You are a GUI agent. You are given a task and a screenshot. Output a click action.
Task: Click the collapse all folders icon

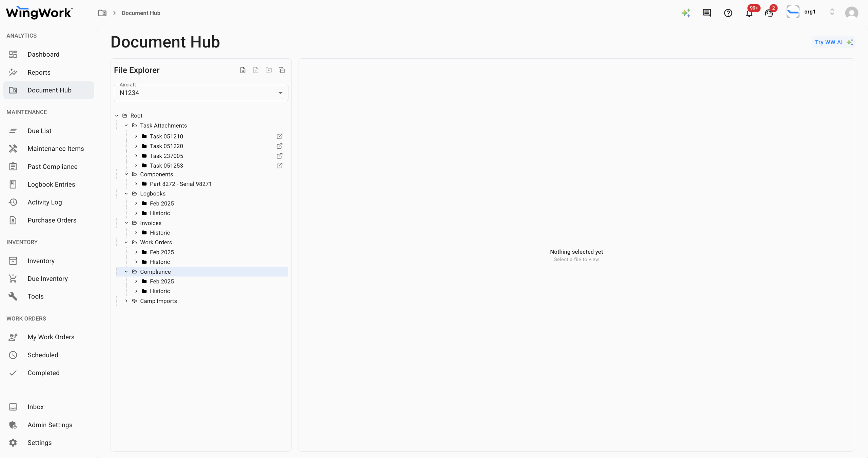pos(281,70)
